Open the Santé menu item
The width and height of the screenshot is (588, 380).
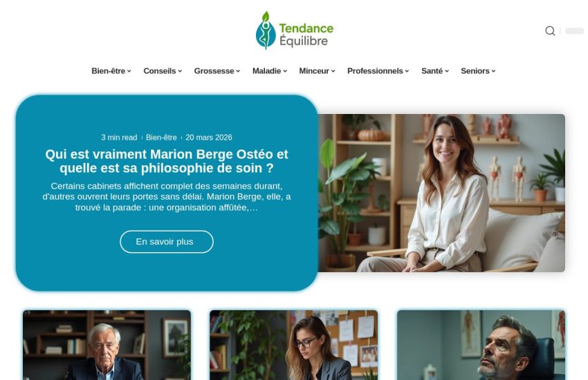[435, 70]
